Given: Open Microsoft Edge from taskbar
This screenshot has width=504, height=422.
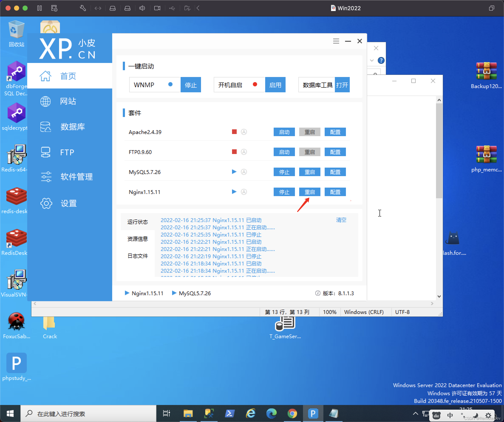Looking at the screenshot, I should tap(271, 413).
